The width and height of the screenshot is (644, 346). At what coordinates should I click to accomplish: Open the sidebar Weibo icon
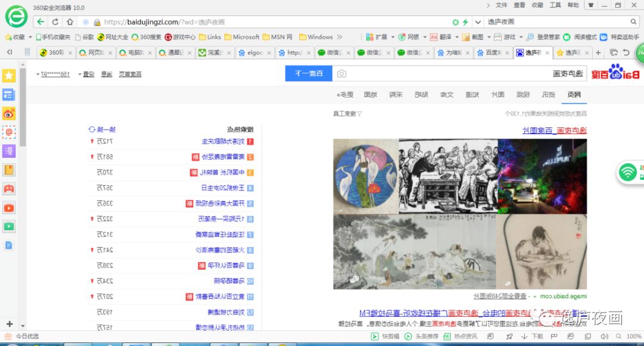pyautogui.click(x=8, y=114)
